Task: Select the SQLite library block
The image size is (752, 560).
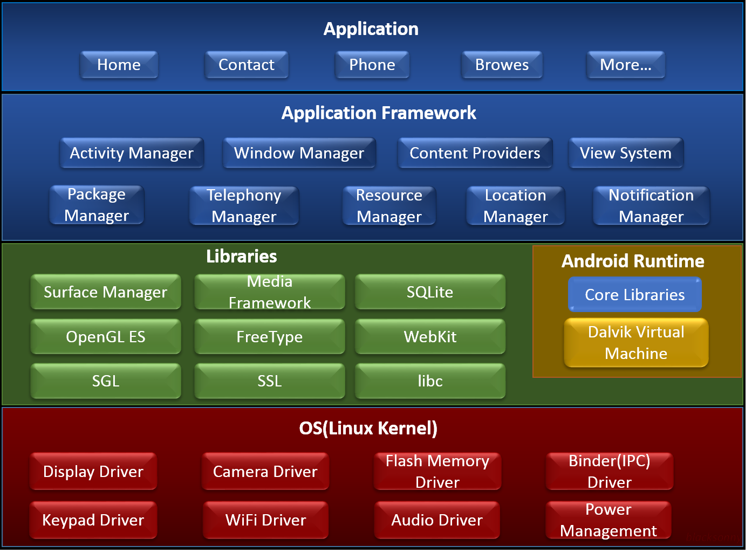Action: (430, 292)
